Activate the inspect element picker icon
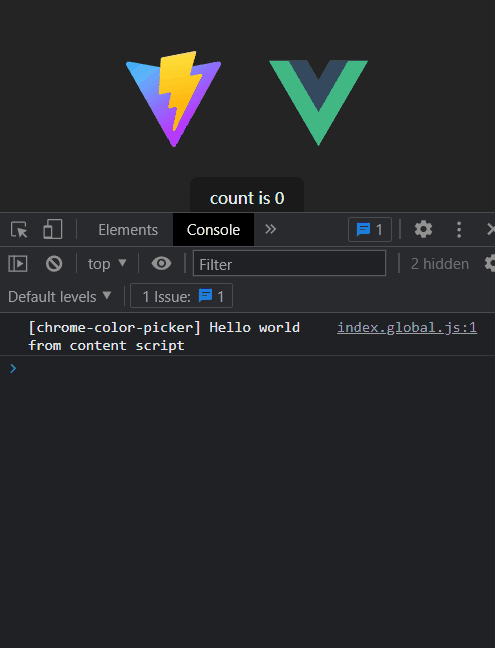The height and width of the screenshot is (648, 495). (19, 230)
